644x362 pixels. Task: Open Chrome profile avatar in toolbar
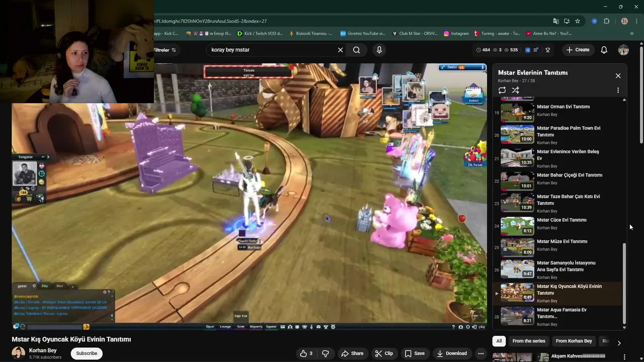pyautogui.click(x=624, y=21)
